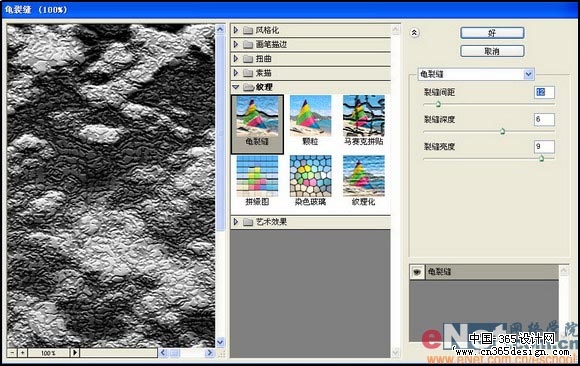
Task: Click the 好 OK button
Action: pyautogui.click(x=492, y=33)
